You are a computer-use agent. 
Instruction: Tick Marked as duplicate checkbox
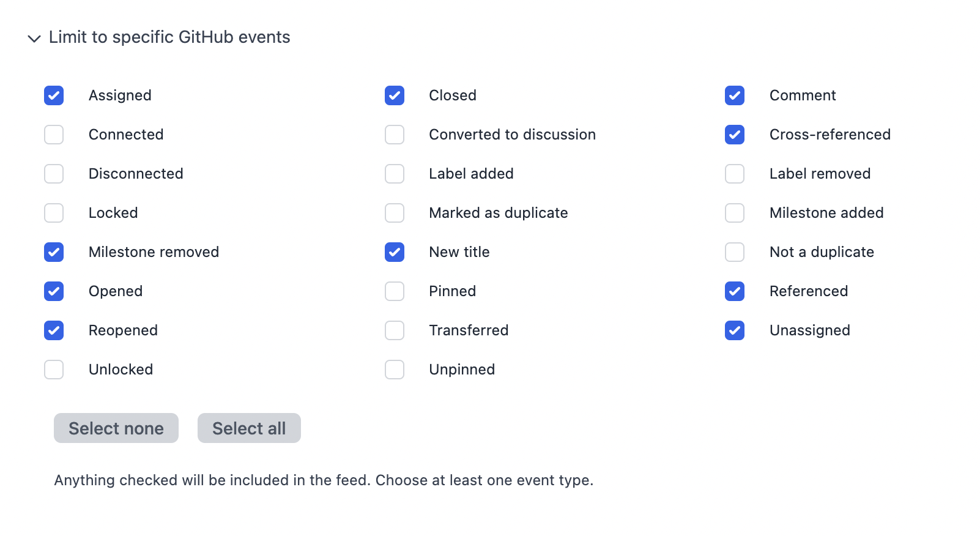point(395,213)
